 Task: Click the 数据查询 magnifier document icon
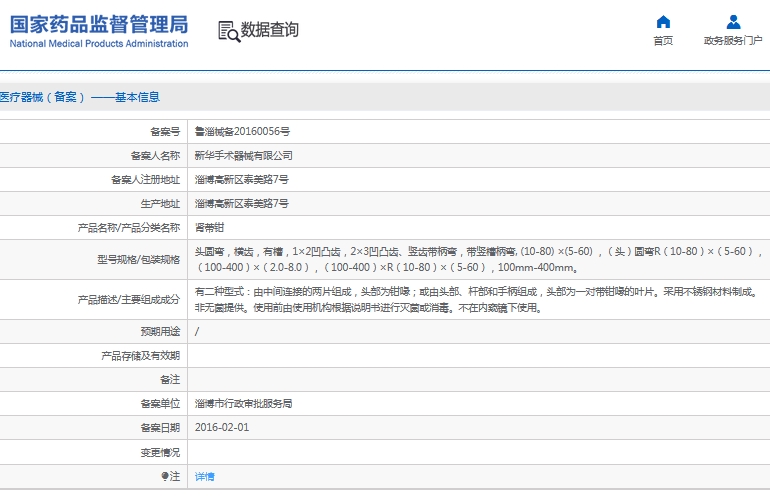(x=229, y=31)
